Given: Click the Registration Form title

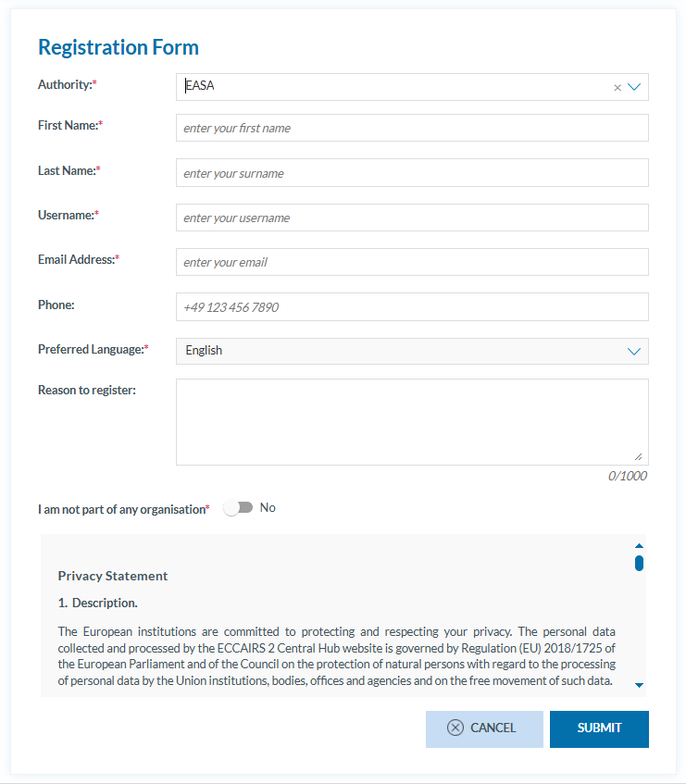Looking at the screenshot, I should [118, 47].
